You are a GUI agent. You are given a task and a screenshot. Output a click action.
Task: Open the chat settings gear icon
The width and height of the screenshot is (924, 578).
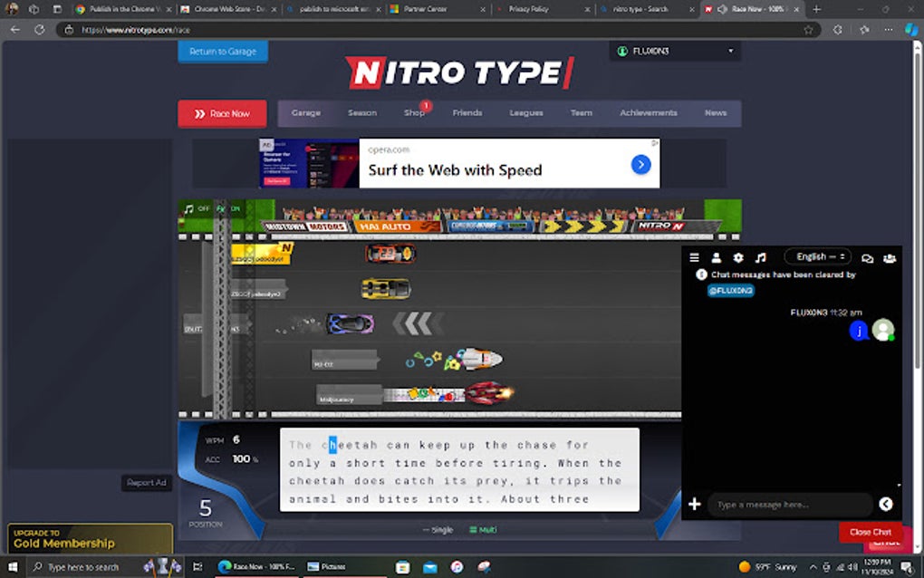(x=738, y=257)
